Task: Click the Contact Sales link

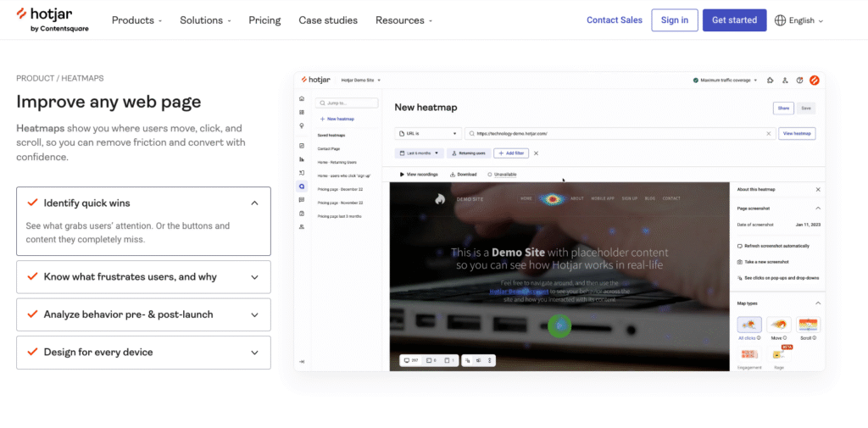Action: click(x=615, y=20)
